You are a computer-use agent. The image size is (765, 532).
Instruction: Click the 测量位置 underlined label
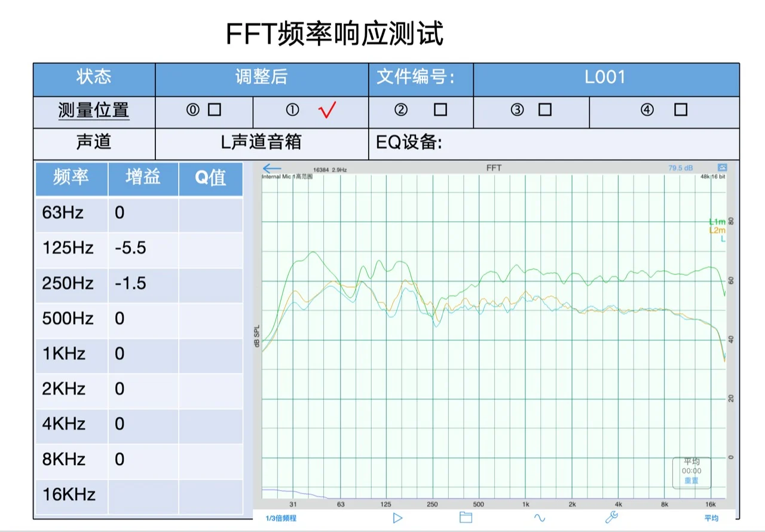(x=94, y=111)
